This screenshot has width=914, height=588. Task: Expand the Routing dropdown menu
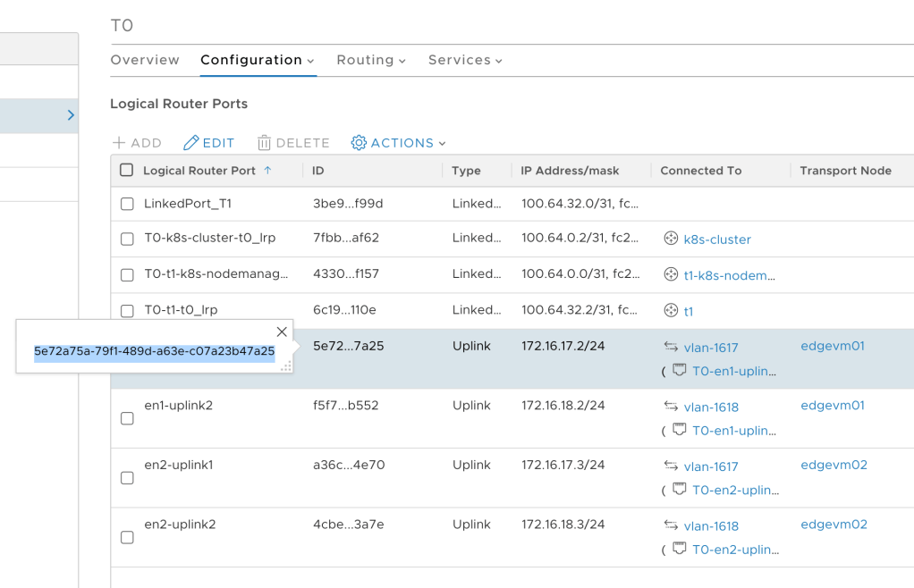click(371, 60)
